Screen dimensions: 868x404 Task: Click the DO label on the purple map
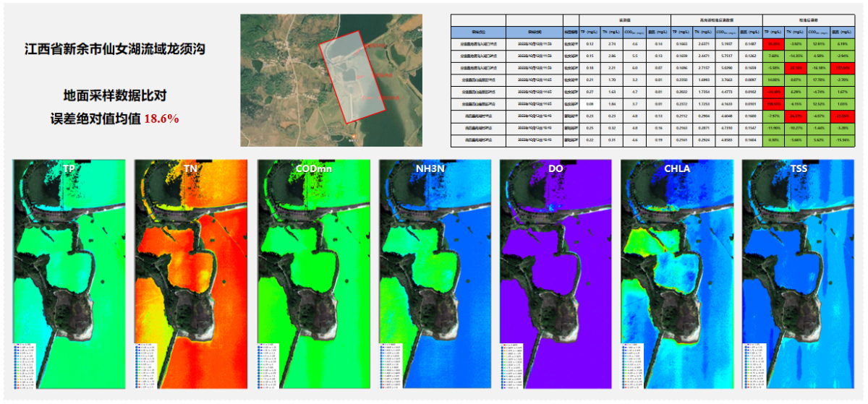pyautogui.click(x=555, y=168)
